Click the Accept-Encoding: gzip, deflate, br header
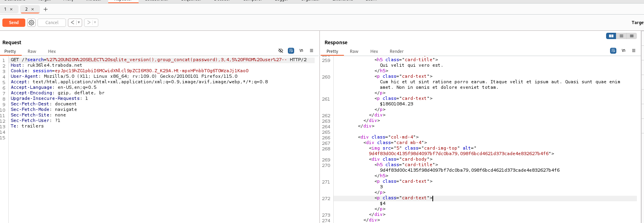 [58, 93]
